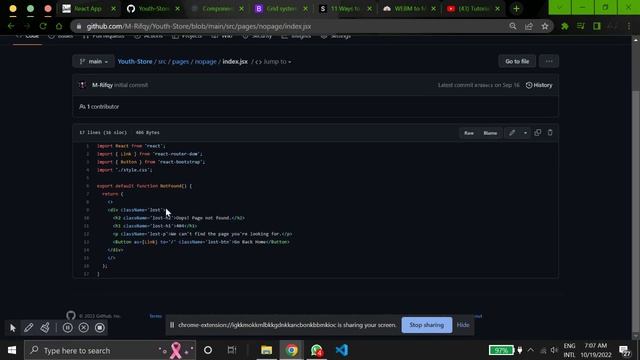Screen dimensions: 640x360
Task: Open Task View on taskbar
Action: click(x=232, y=350)
